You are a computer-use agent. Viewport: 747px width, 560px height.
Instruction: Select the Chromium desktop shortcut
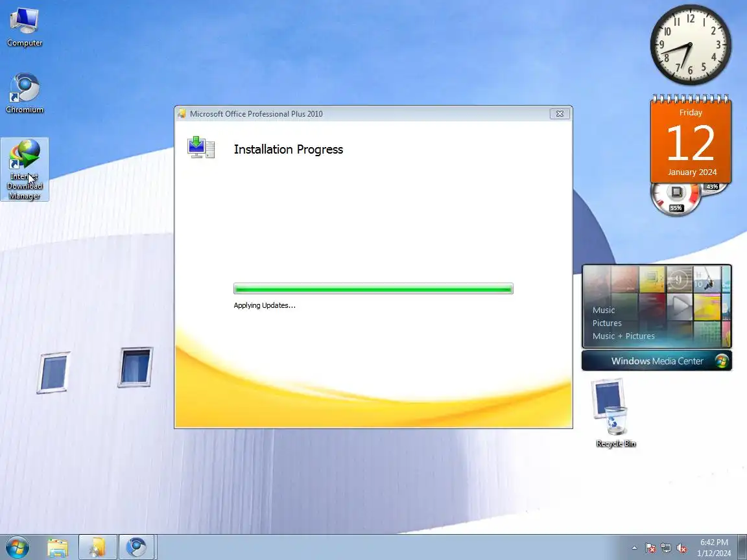pos(24,93)
